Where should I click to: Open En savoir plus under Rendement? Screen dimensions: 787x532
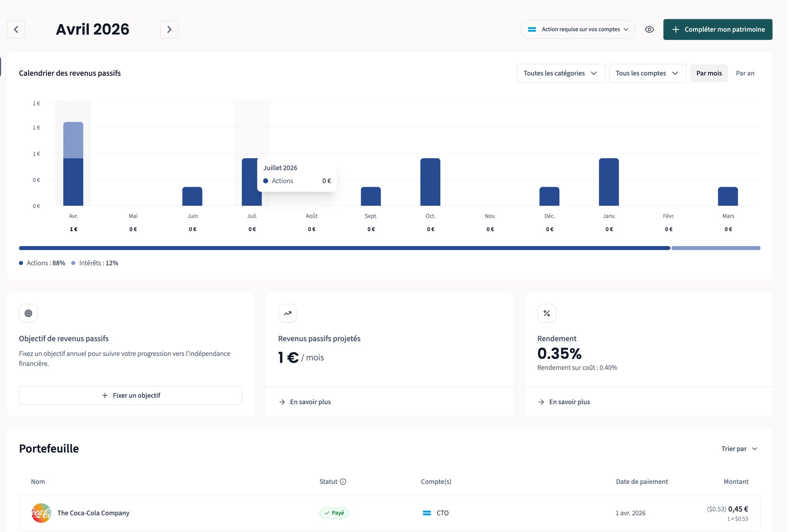pyautogui.click(x=569, y=402)
